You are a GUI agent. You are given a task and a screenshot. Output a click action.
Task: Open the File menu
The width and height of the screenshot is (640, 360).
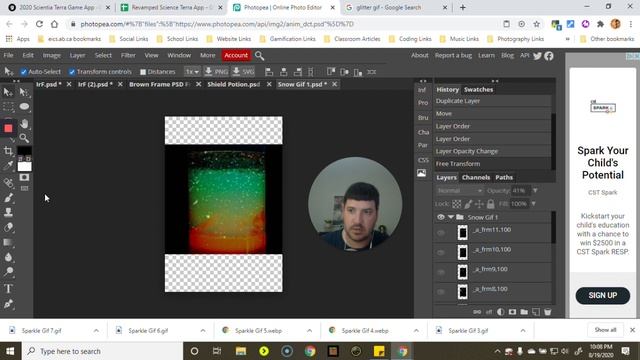click(x=9, y=56)
